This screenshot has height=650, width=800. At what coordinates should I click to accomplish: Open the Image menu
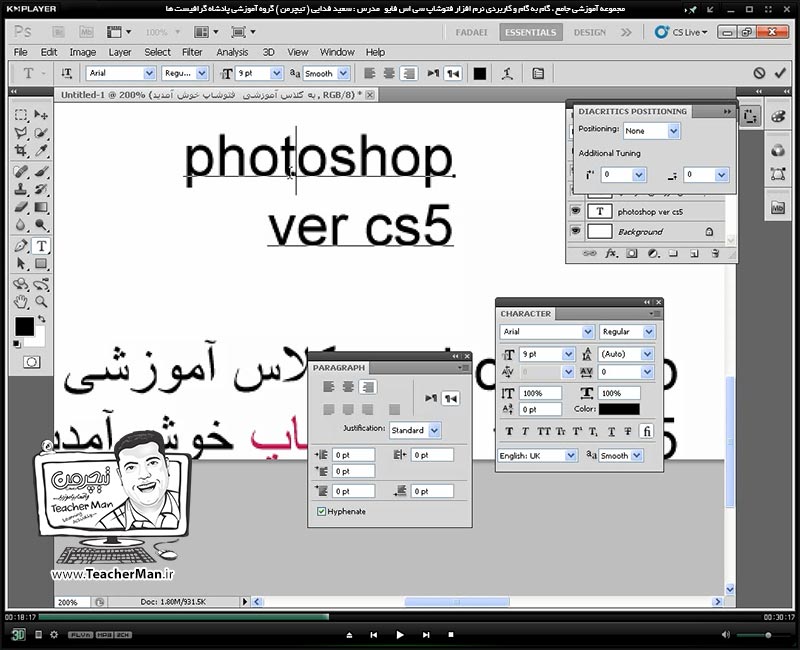point(83,52)
